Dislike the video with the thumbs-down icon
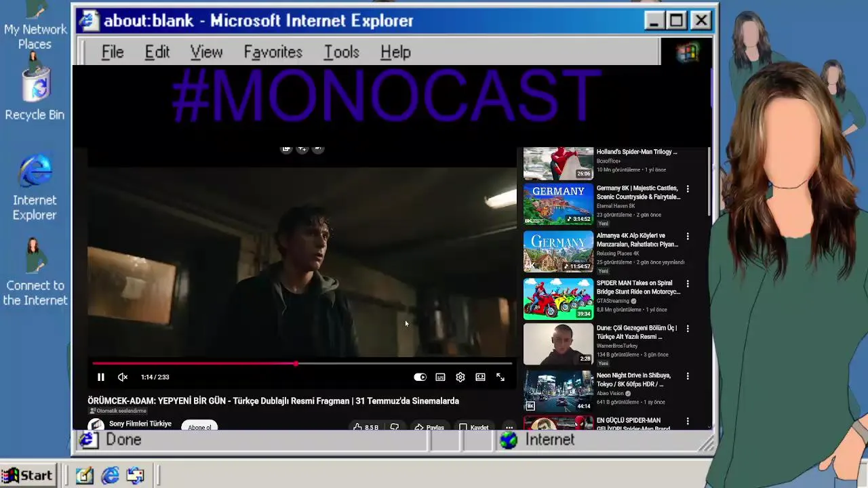Screen dimensions: 868x488 coord(394,427)
